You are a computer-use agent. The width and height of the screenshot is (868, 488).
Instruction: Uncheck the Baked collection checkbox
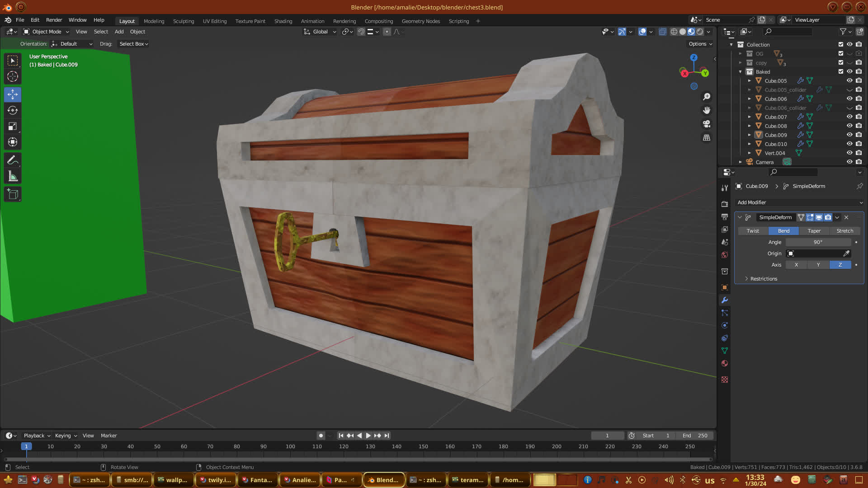click(x=841, y=71)
